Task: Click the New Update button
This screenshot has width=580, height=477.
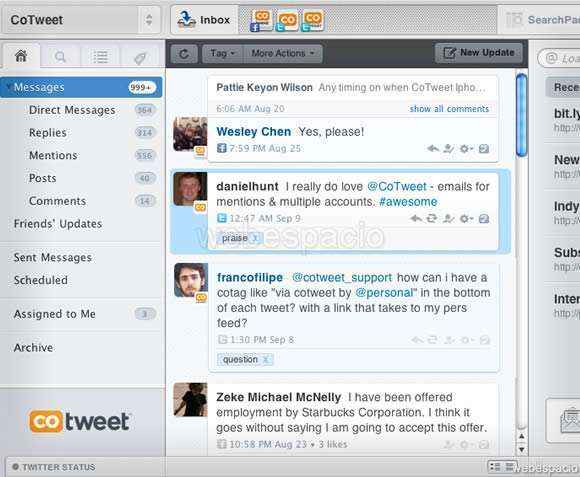Action: pos(479,53)
